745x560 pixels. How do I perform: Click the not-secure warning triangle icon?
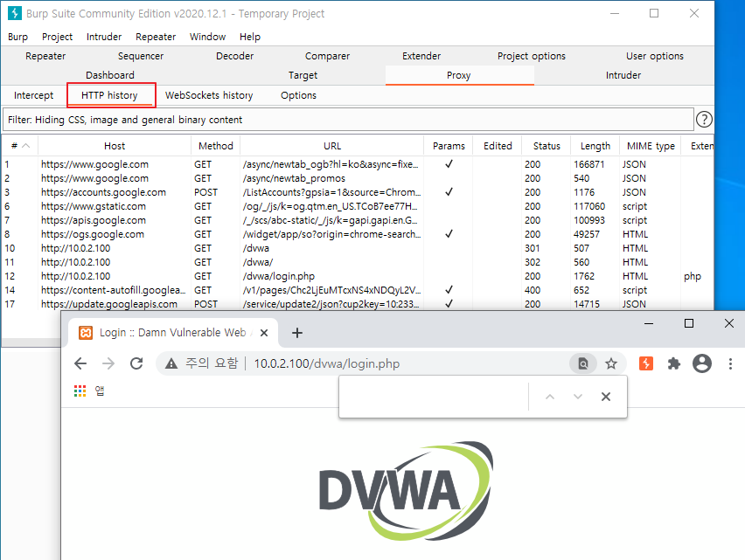171,363
